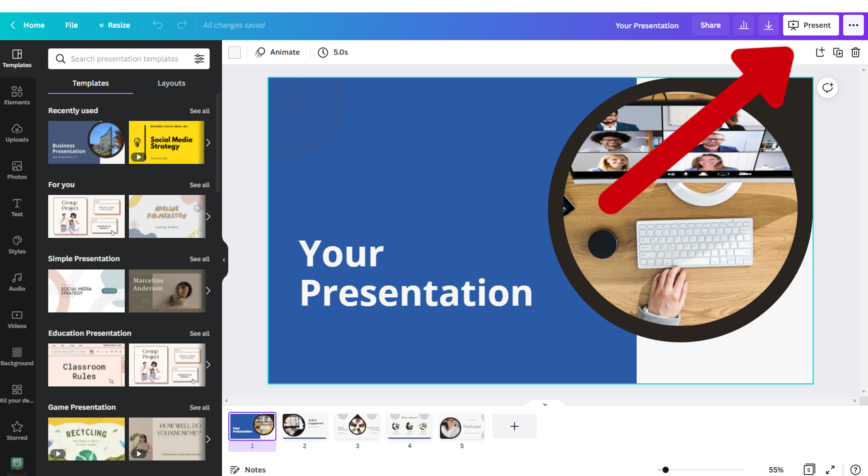Choose the Recycling game template
Image resolution: width=868 pixels, height=476 pixels.
click(x=86, y=439)
